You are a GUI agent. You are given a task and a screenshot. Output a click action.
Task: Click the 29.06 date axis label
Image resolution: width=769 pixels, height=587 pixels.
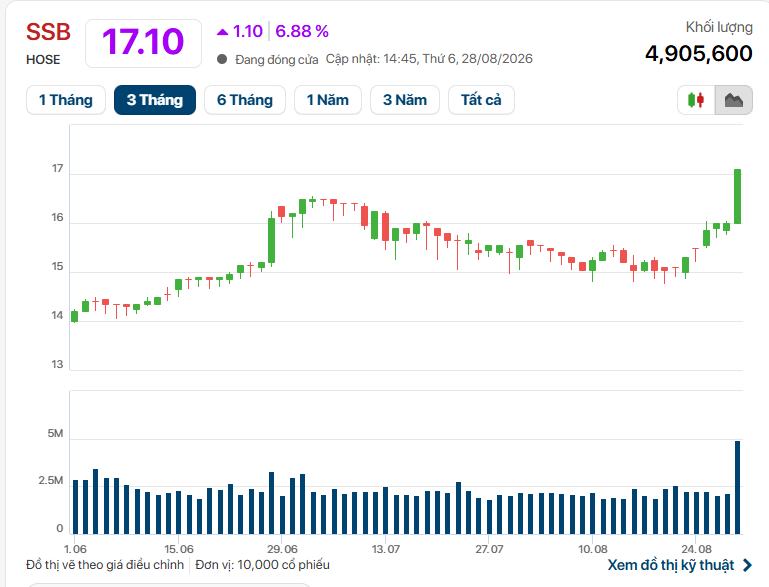tap(282, 549)
